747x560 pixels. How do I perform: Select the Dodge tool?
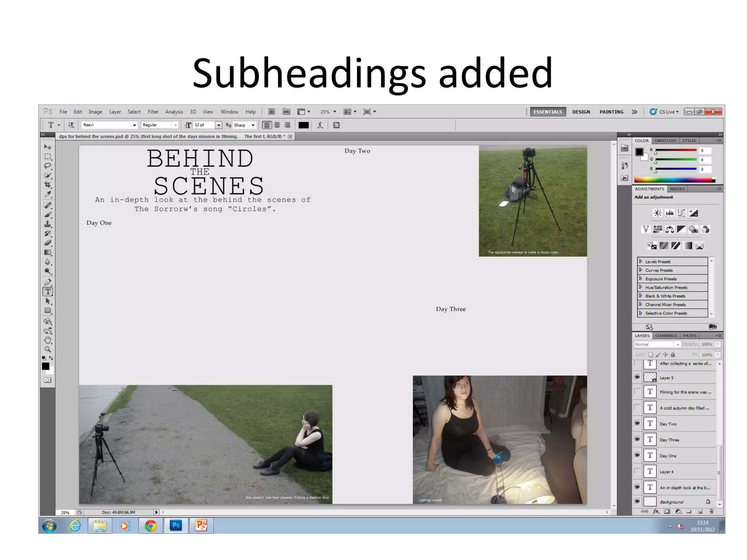point(48,271)
